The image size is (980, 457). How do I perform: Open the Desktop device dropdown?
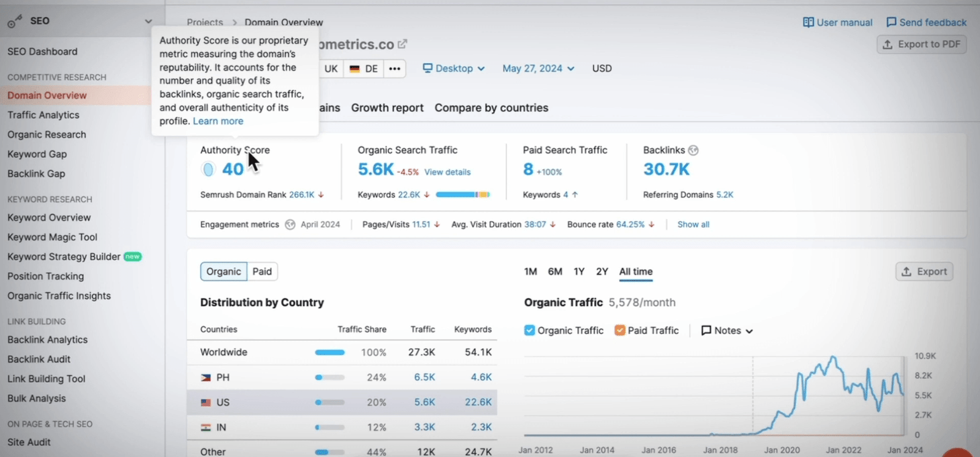454,69
